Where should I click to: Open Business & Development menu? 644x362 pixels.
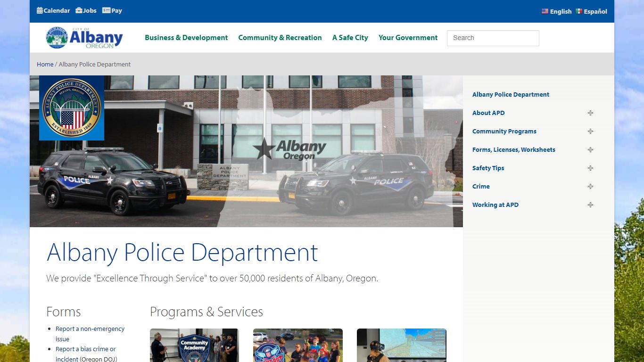tap(186, 38)
